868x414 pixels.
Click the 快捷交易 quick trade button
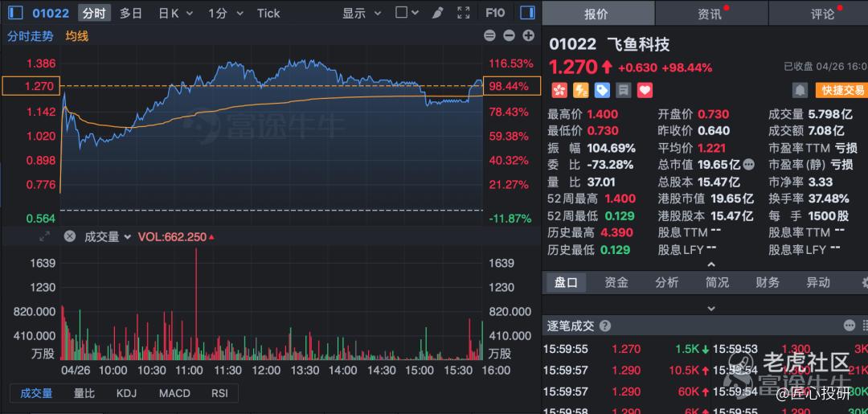point(841,90)
